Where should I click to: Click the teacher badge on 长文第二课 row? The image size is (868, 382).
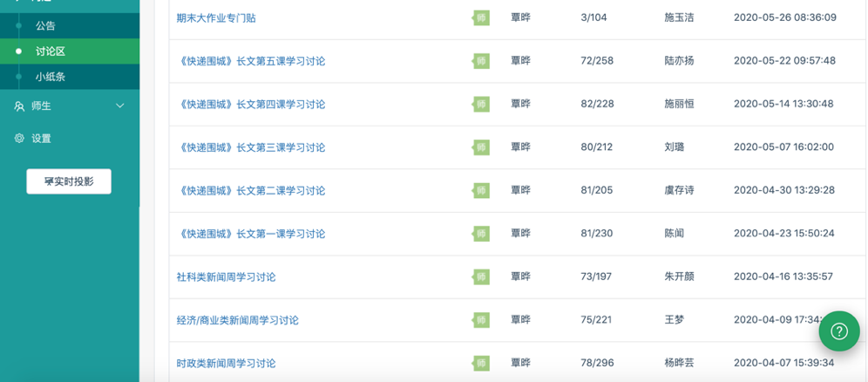tap(481, 190)
